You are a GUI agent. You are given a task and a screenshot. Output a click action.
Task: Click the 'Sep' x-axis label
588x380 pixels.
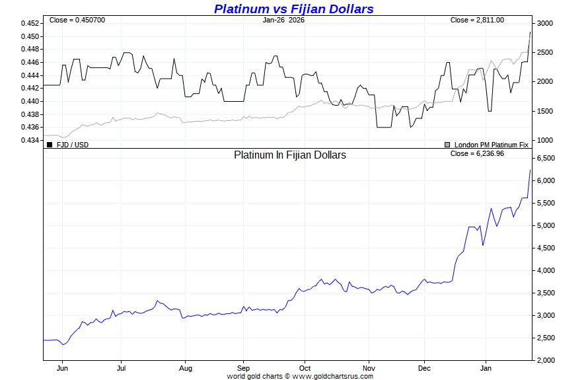tap(243, 368)
